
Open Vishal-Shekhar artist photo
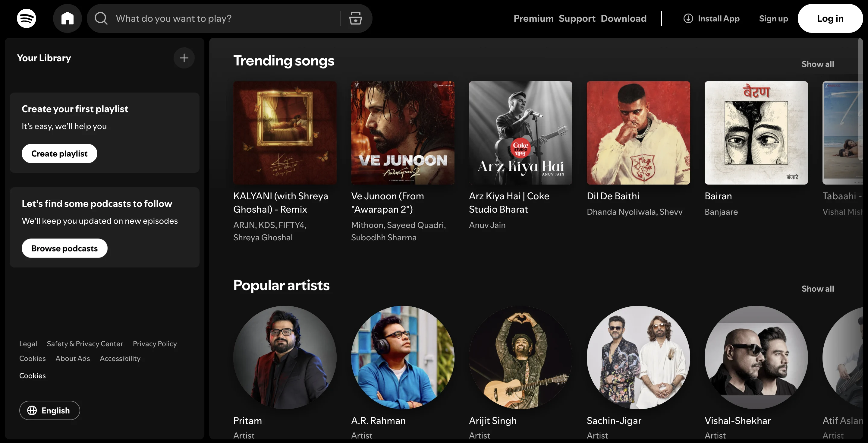(756, 357)
